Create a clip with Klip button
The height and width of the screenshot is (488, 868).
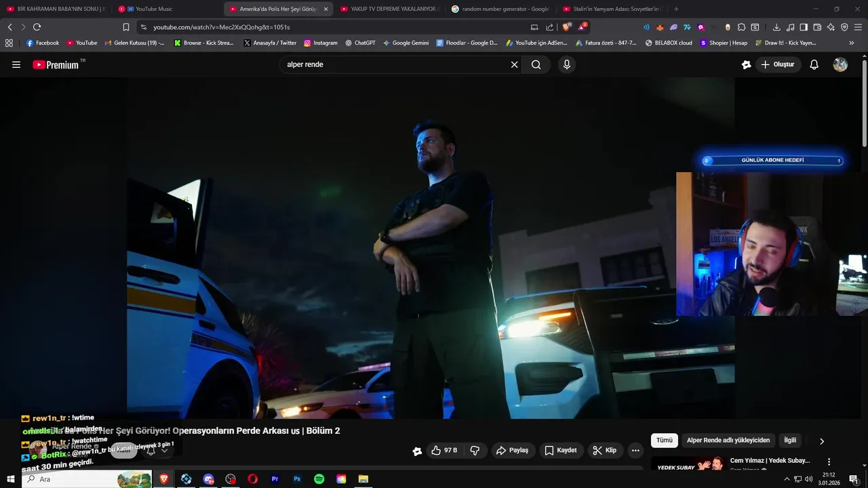[605, 450]
